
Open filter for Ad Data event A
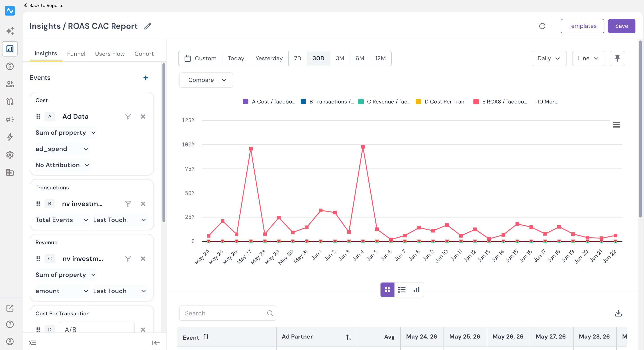[128, 117]
